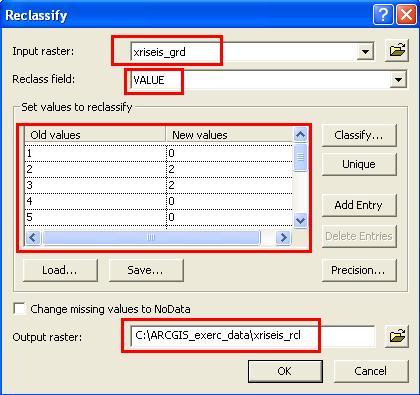
Task: Click the Classify... button
Action: [x=359, y=135]
